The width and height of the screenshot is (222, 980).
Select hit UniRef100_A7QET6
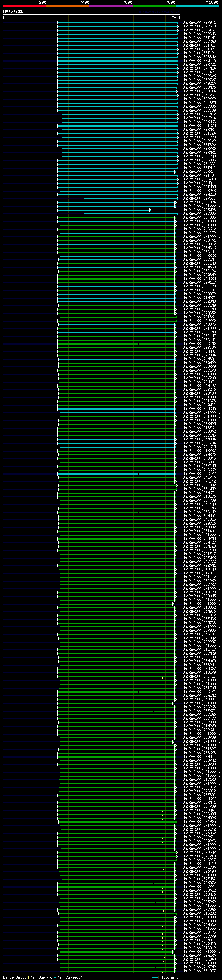point(199,60)
